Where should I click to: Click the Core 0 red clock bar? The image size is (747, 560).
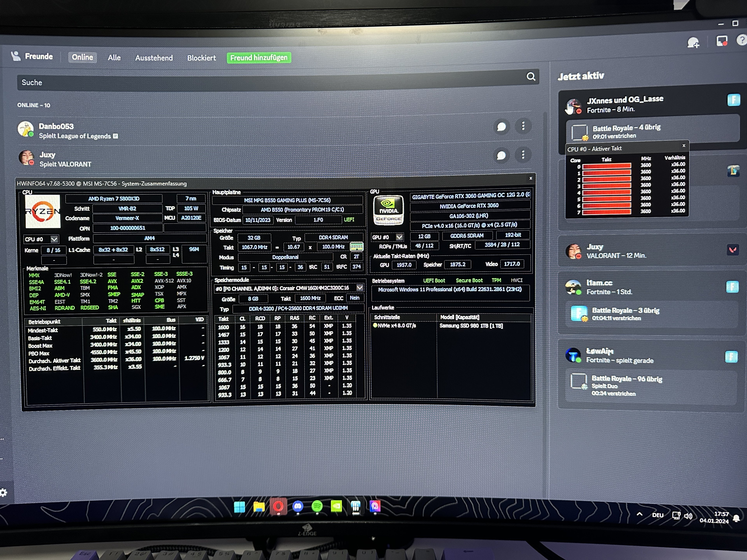click(x=607, y=166)
